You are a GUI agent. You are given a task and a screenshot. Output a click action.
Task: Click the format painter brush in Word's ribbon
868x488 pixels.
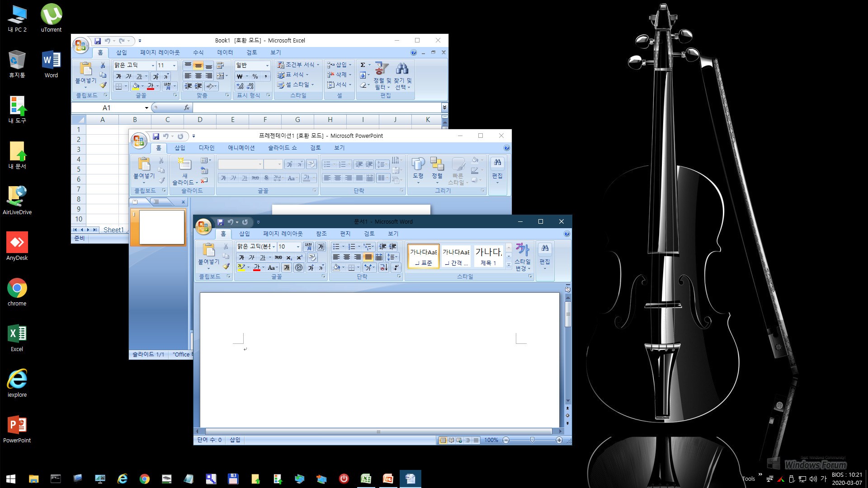(x=226, y=266)
